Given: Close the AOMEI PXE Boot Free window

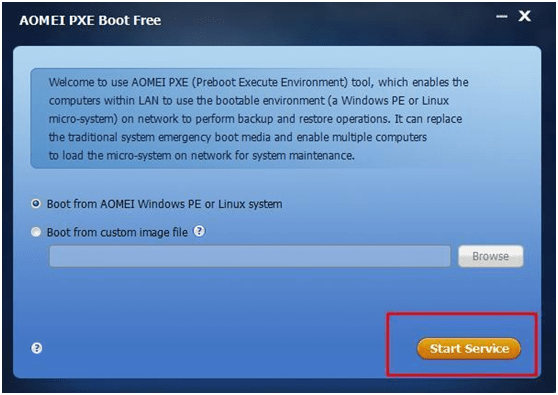Looking at the screenshot, I should click(x=525, y=16).
